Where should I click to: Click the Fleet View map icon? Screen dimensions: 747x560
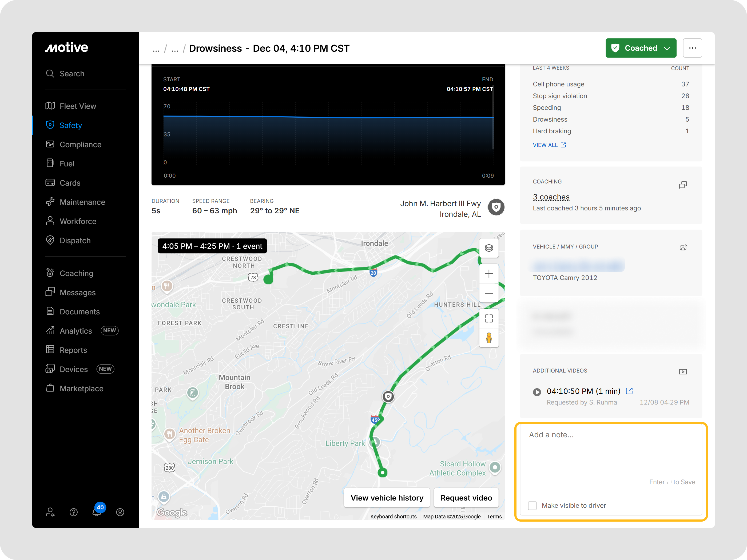click(x=50, y=106)
